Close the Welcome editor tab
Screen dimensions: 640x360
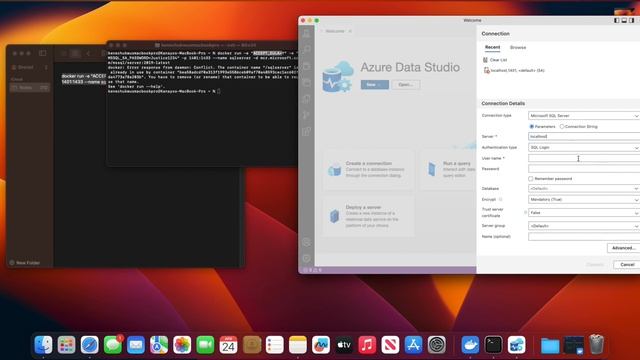click(350, 31)
